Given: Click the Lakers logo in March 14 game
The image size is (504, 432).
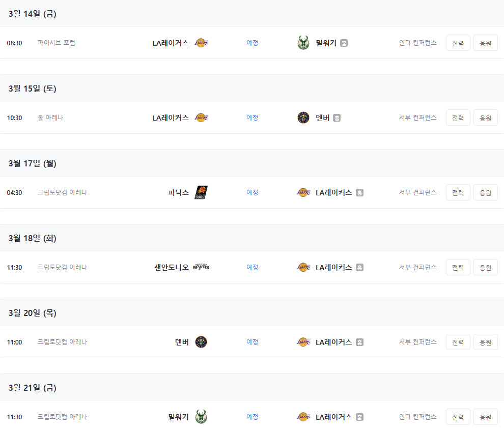Looking at the screenshot, I should coord(201,43).
